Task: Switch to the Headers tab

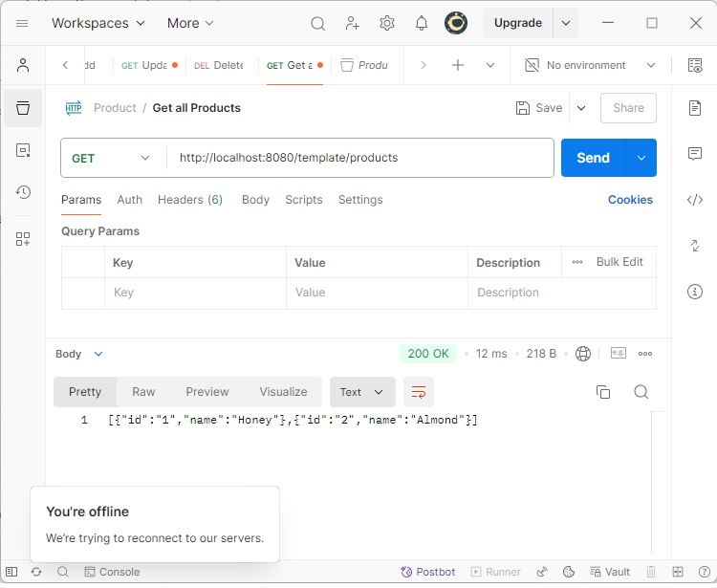Action: click(x=190, y=200)
